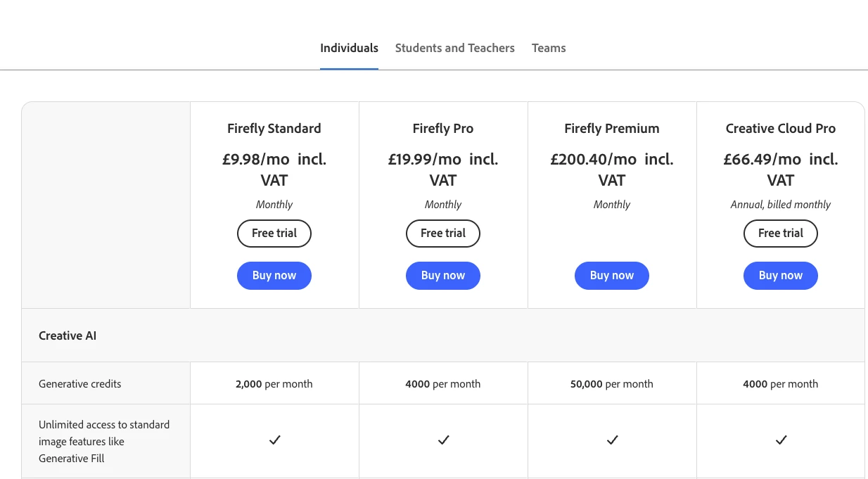Viewport: 868px width, 479px height.
Task: Click the Creative AI section header
Action: 68,336
